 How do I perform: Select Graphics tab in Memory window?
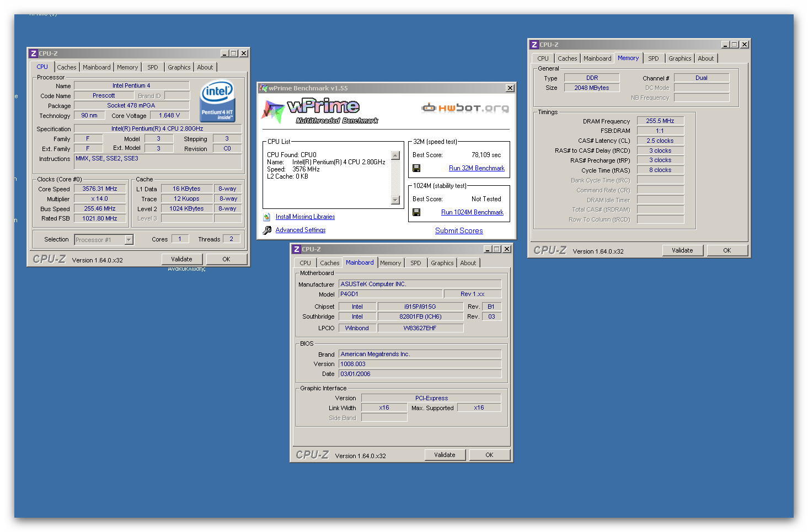[680, 58]
